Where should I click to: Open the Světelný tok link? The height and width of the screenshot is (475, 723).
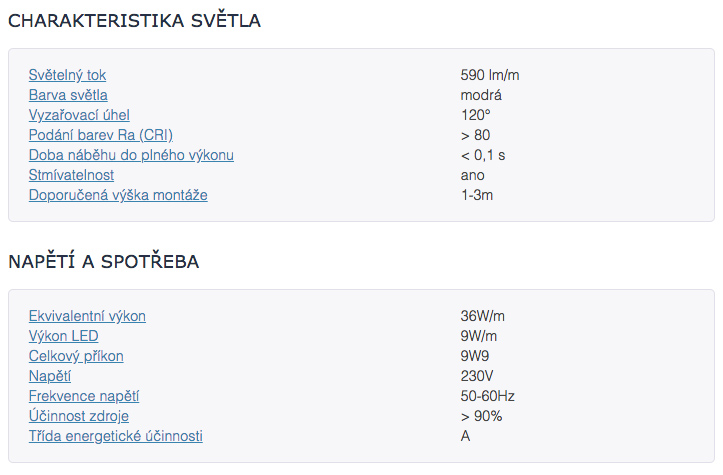coord(67,75)
